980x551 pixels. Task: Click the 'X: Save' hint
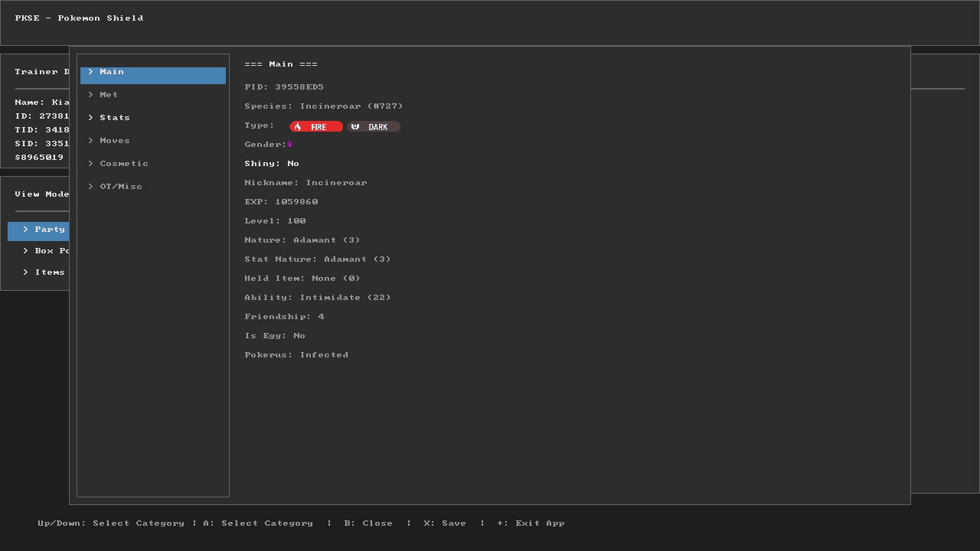click(x=445, y=523)
